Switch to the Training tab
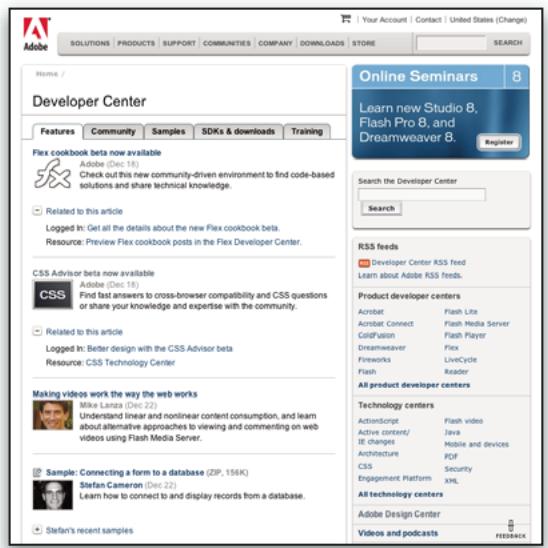This screenshot has height=548, width=548. 307,131
